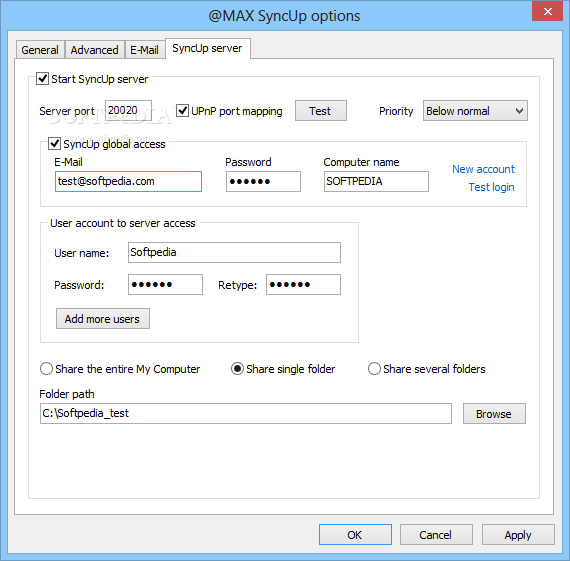Confirm settings with OK
570x561 pixels.
click(x=355, y=534)
